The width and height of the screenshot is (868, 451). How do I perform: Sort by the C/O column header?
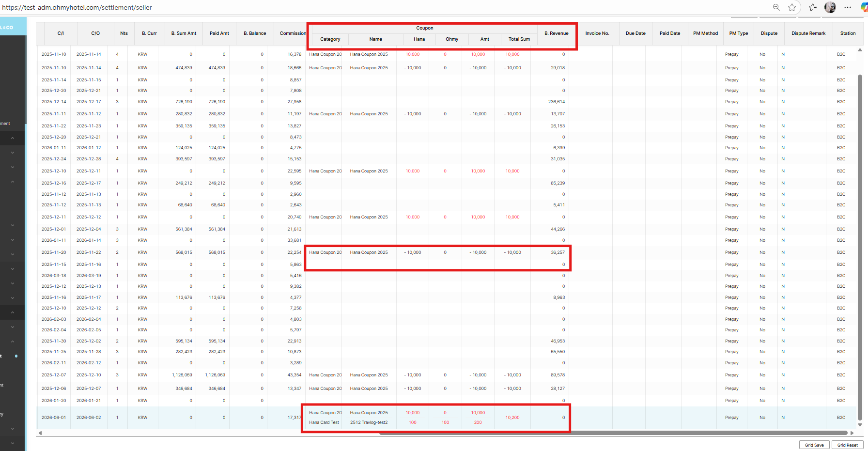[95, 33]
